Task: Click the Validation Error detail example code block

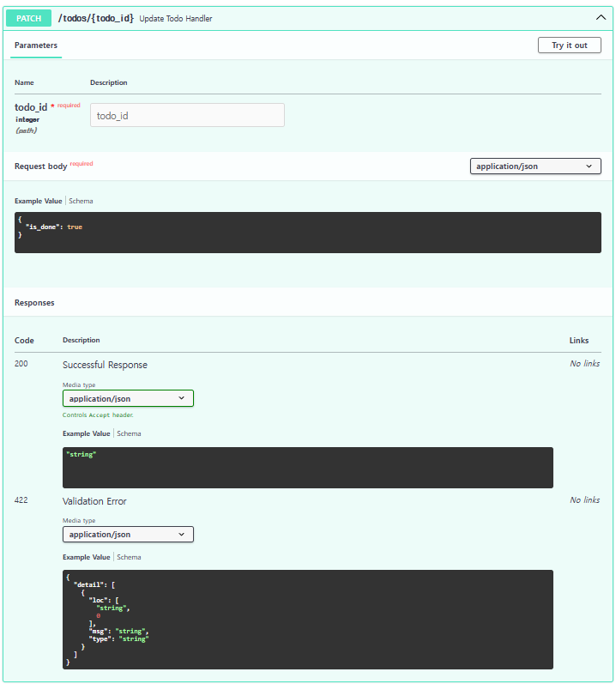Action: (307, 620)
